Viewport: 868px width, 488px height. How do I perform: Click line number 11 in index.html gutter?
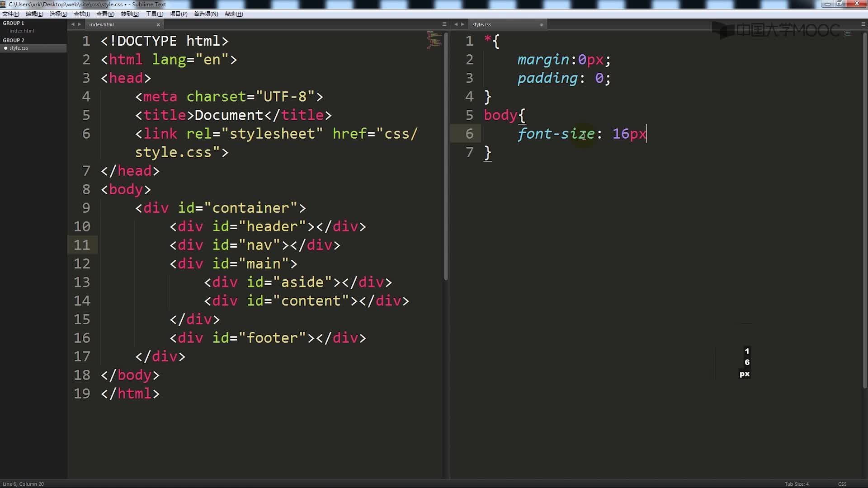click(82, 245)
